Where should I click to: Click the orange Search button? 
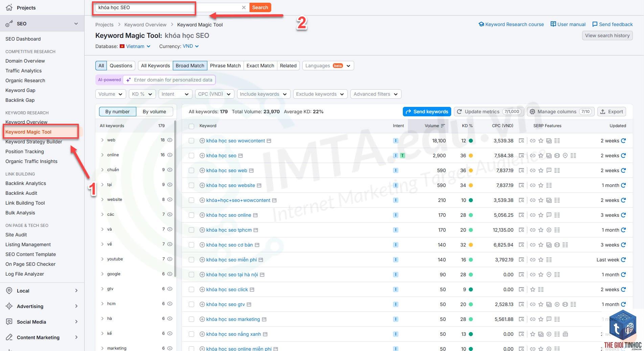(260, 7)
